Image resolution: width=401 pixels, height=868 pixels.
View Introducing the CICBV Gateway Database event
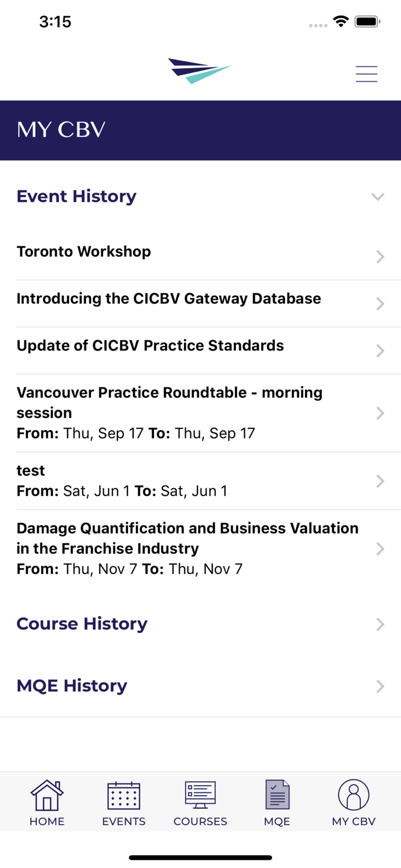(200, 299)
